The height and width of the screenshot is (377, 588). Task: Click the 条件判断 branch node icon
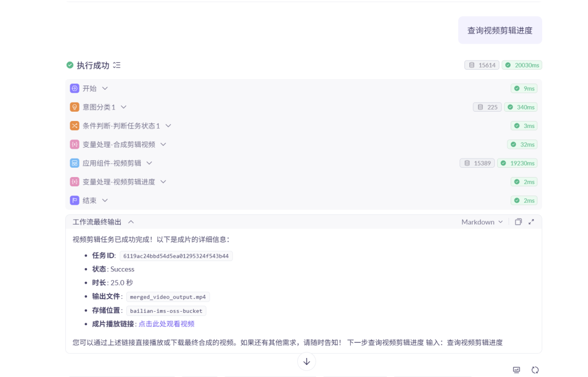(x=73, y=125)
